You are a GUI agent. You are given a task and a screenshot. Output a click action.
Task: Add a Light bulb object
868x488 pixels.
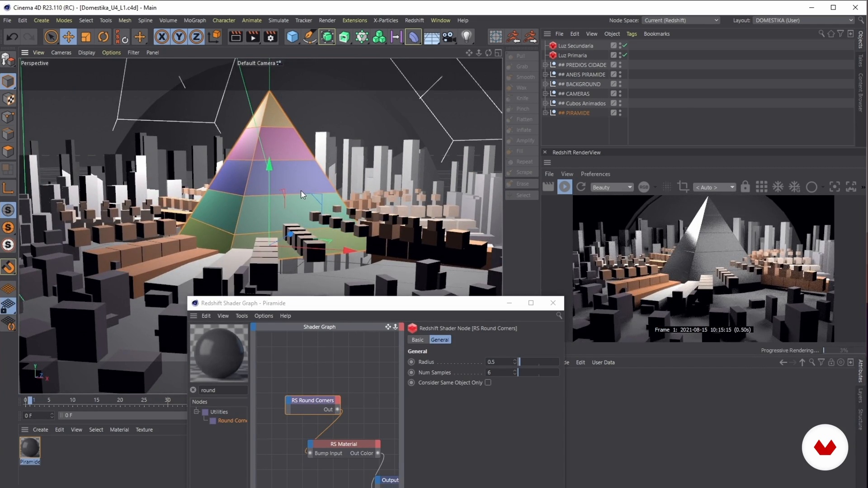tap(467, 37)
